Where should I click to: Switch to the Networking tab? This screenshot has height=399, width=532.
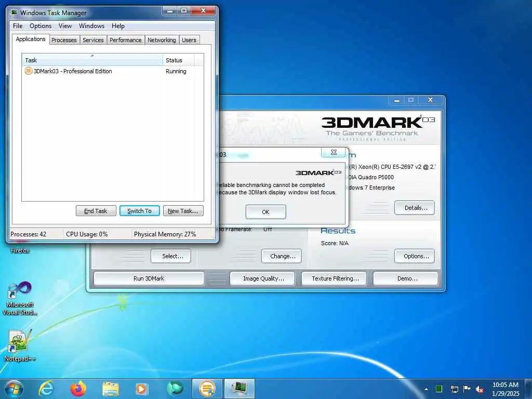[162, 40]
